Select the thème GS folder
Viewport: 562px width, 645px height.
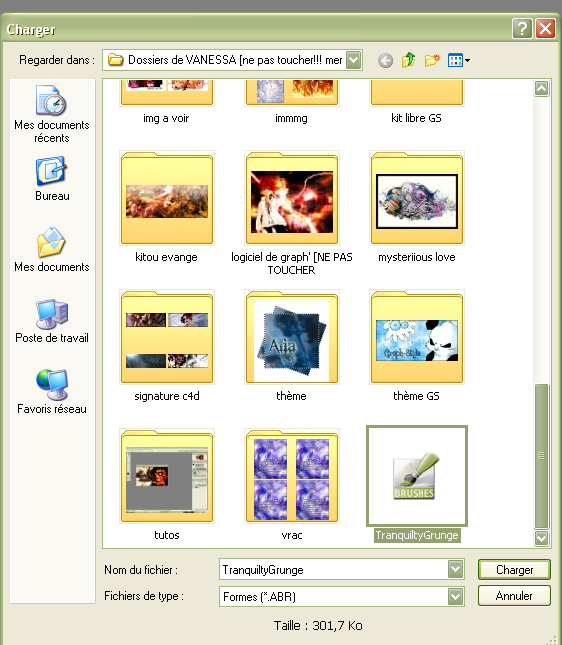417,346
